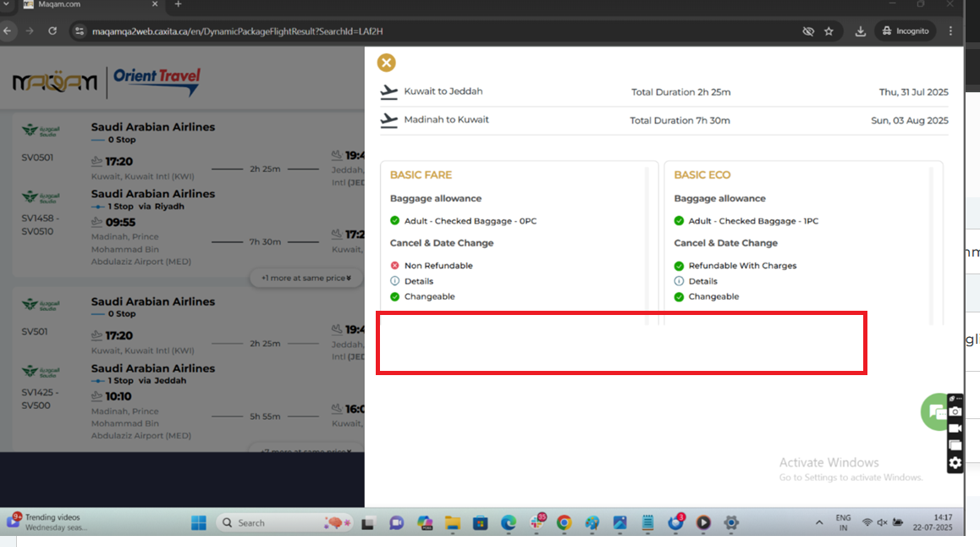Bookmark this page with the star icon

[x=829, y=31]
